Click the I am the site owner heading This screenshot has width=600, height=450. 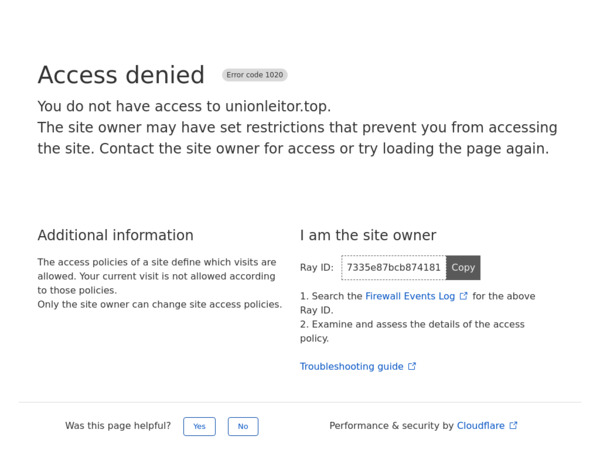[368, 236]
